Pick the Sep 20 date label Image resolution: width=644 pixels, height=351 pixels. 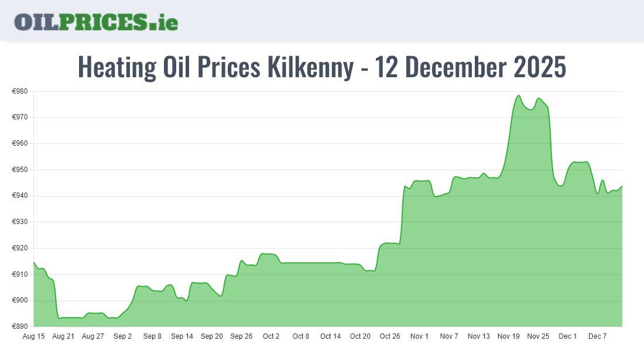coord(211,336)
